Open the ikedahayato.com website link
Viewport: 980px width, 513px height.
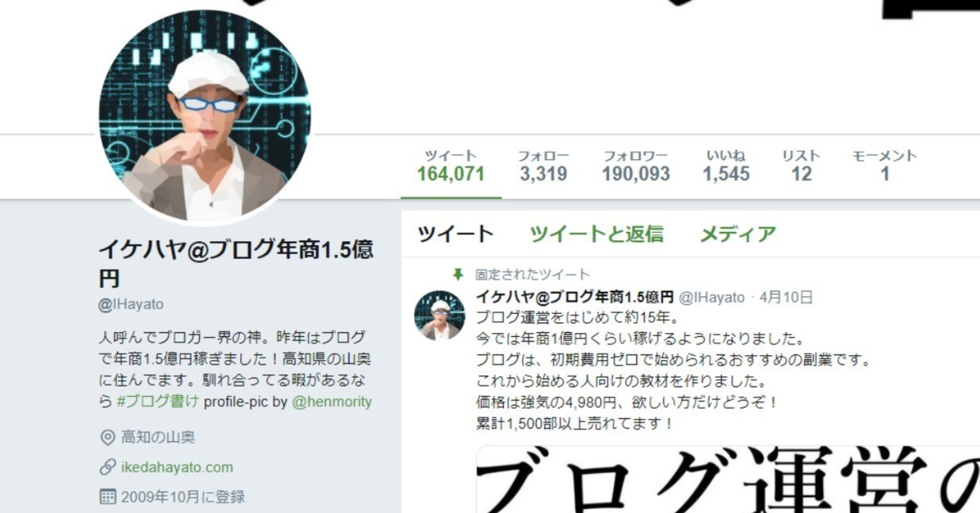[177, 467]
